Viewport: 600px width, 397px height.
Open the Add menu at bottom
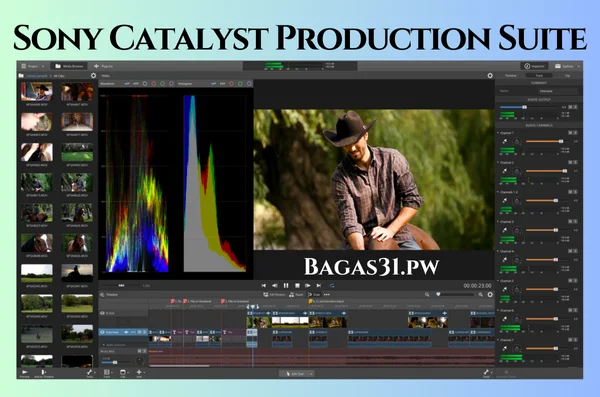coord(139,374)
